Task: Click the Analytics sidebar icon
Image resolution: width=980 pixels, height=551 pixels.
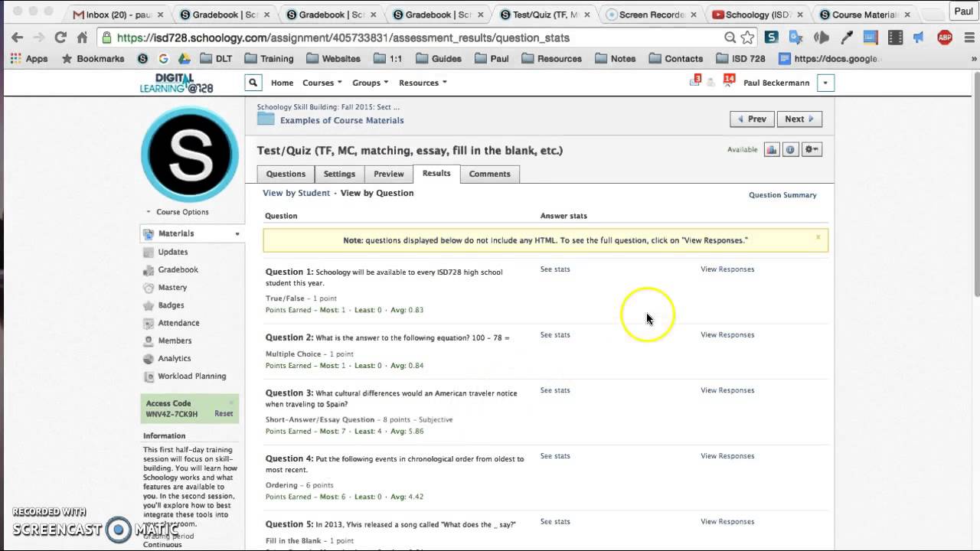Action: (x=149, y=358)
